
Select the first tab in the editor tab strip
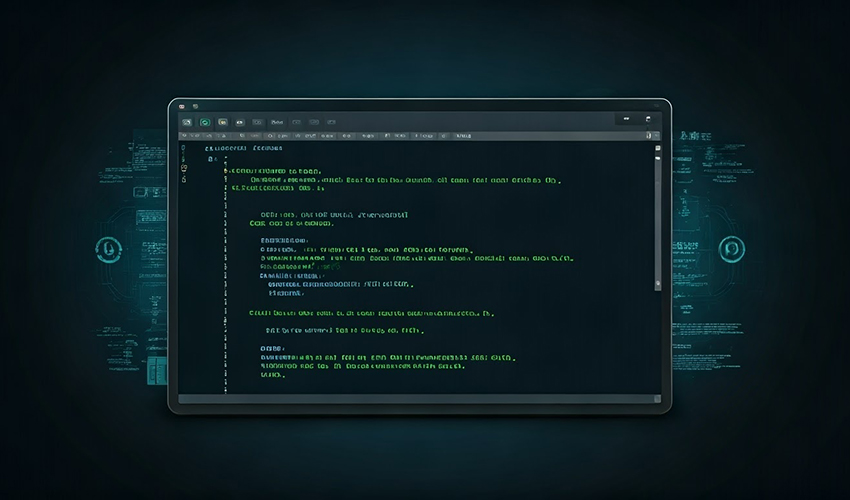[186, 134]
